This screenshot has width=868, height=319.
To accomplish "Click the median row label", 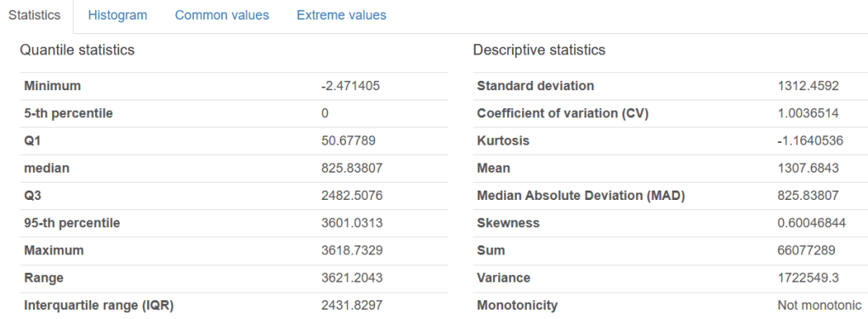I will [x=47, y=168].
